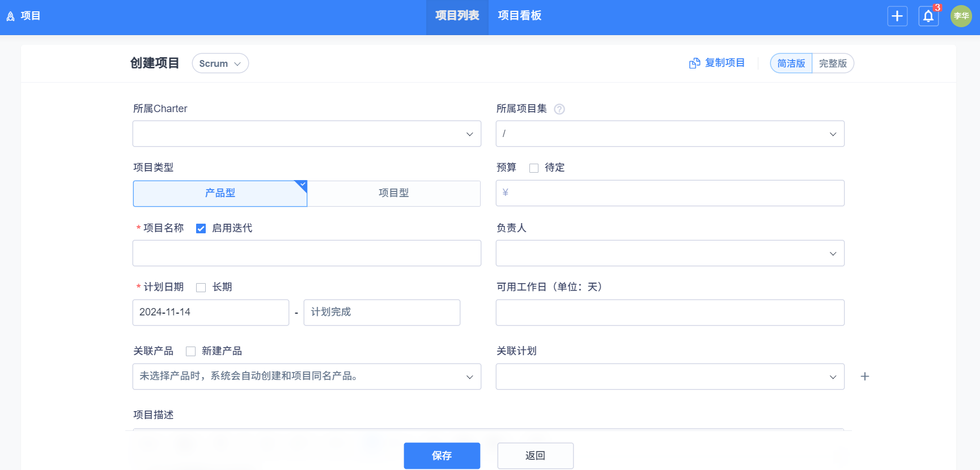Viewport: 980px width, 470px height.
Task: Open the 关联计划 dropdown
Action: coord(670,377)
